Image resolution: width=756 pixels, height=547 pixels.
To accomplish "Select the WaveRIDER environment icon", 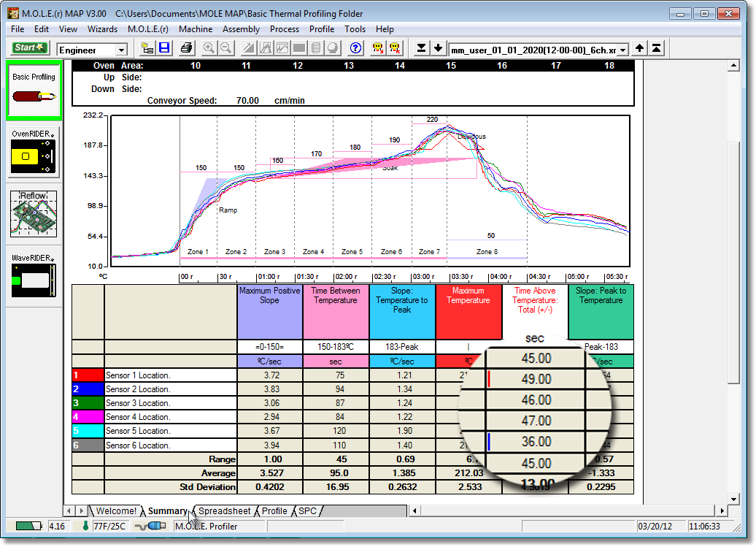I will coord(34,275).
